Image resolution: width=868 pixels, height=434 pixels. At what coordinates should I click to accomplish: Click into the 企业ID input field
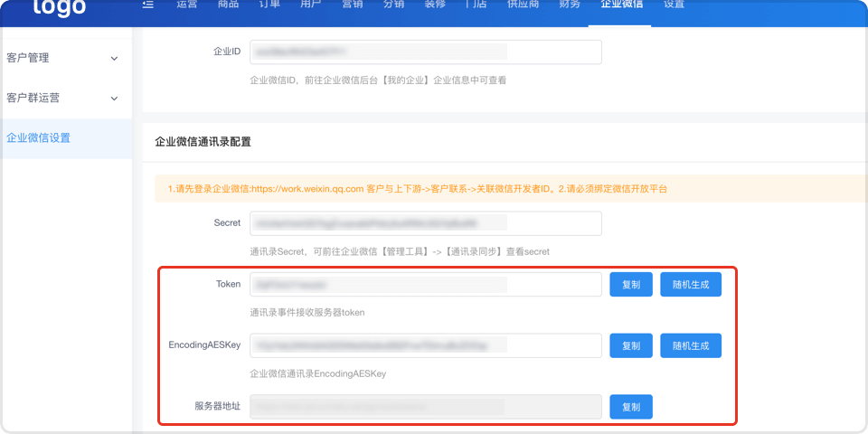click(425, 52)
